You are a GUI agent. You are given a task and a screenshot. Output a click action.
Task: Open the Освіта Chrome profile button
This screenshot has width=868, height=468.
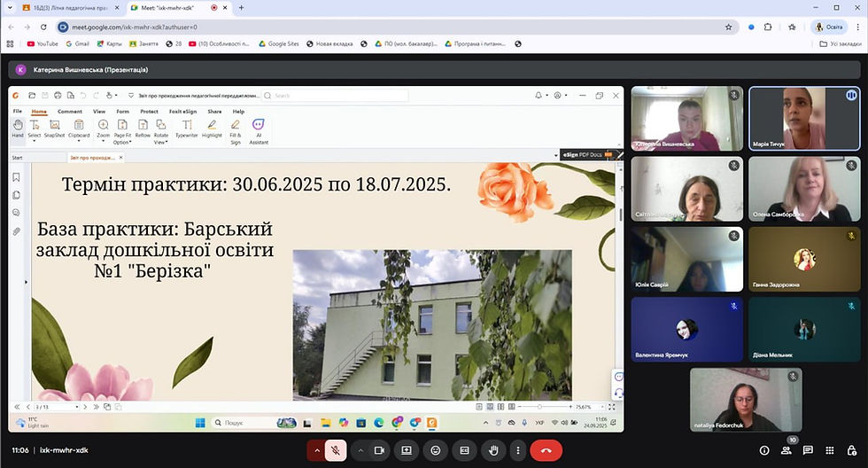(x=829, y=27)
